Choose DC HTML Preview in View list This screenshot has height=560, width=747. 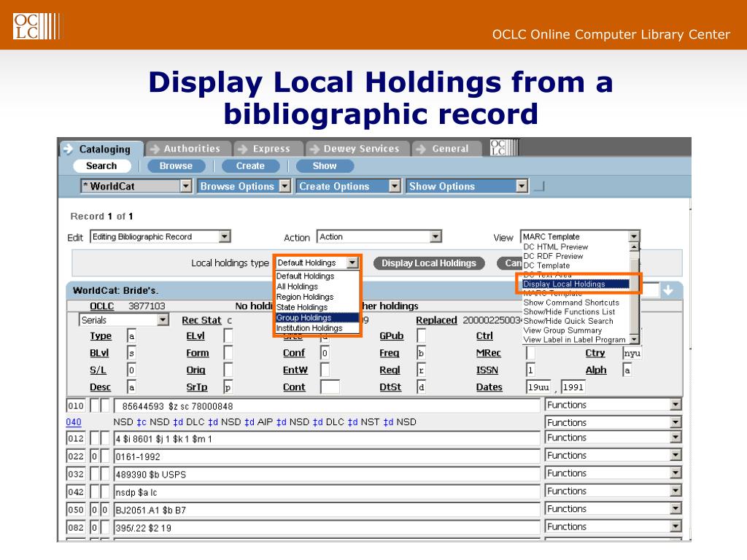555,246
